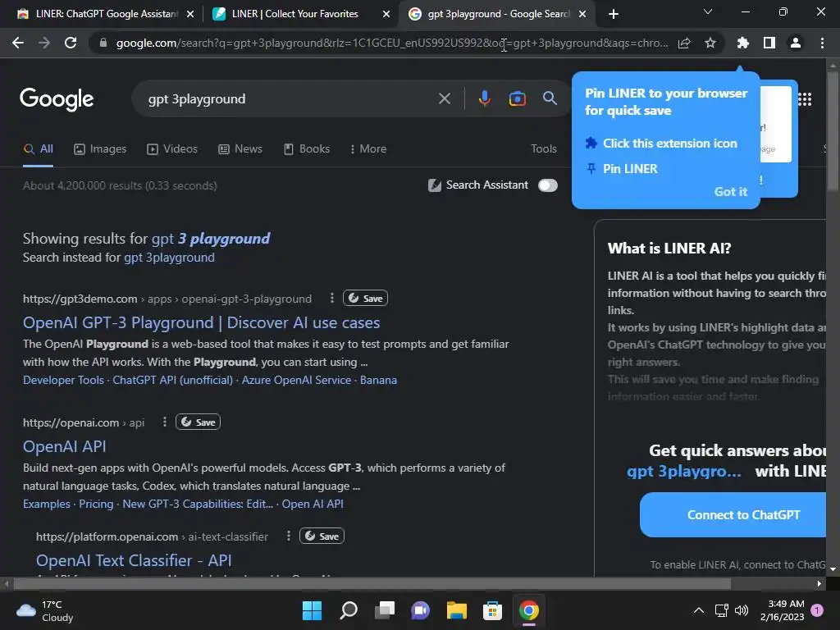Bookmark this page with the star icon
This screenshot has height=630, width=840.
(x=710, y=43)
